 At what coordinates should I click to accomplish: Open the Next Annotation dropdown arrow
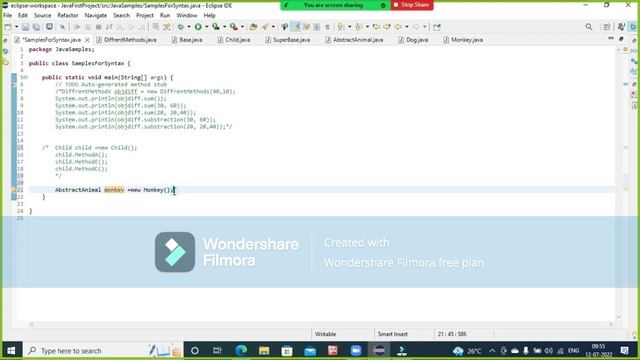tap(350, 27)
